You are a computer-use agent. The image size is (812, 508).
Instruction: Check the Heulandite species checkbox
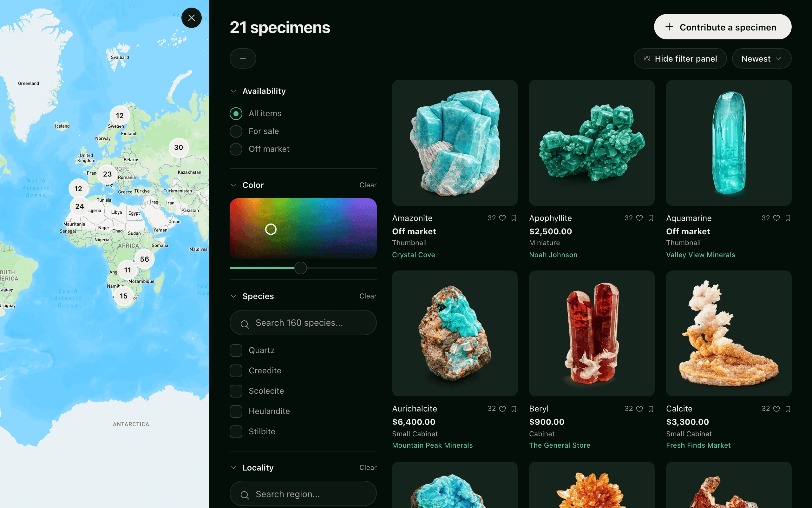point(236,411)
